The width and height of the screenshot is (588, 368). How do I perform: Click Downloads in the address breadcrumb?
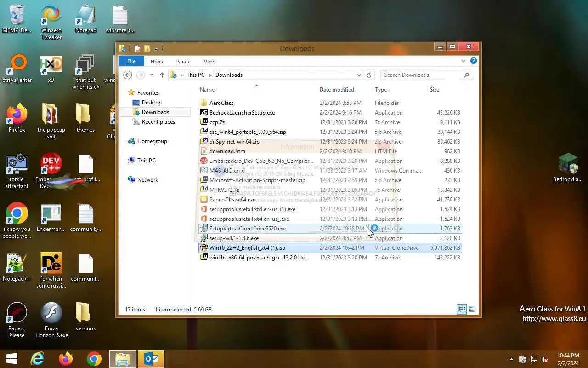click(x=229, y=75)
